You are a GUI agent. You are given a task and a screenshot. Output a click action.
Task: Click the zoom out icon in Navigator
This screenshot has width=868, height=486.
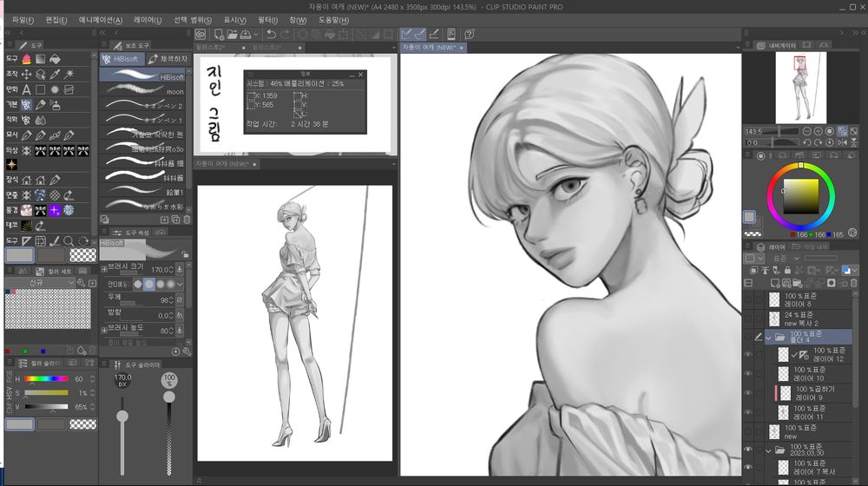click(x=806, y=131)
